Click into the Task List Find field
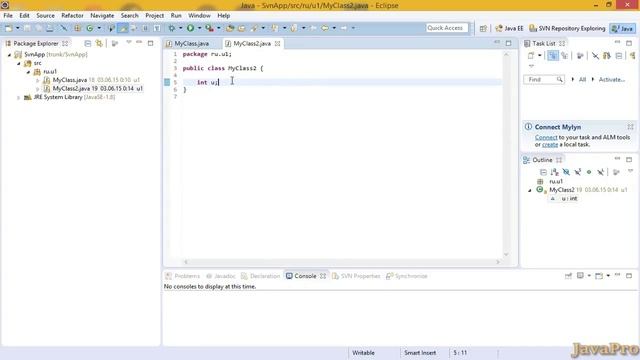Image resolution: width=640 pixels, height=360 pixels. (543, 80)
